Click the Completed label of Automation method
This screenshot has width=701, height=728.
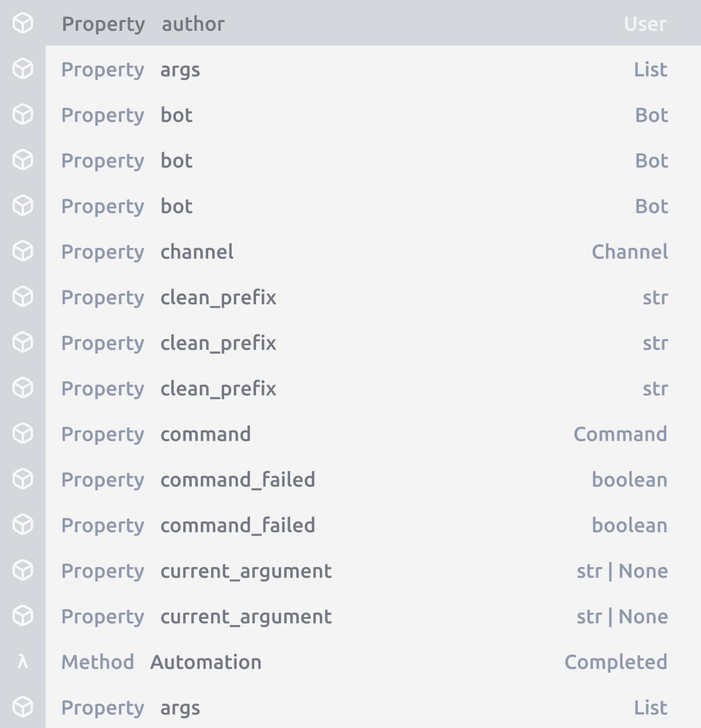click(615, 662)
